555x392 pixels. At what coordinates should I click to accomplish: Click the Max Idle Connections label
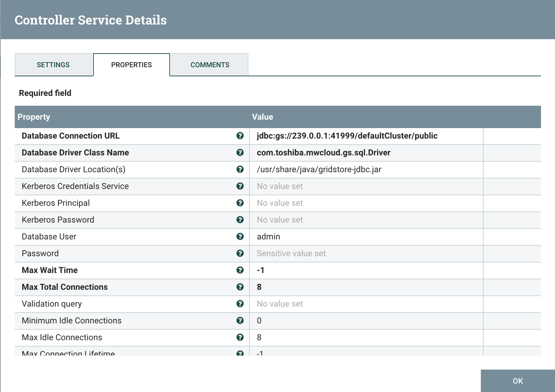[x=62, y=337]
